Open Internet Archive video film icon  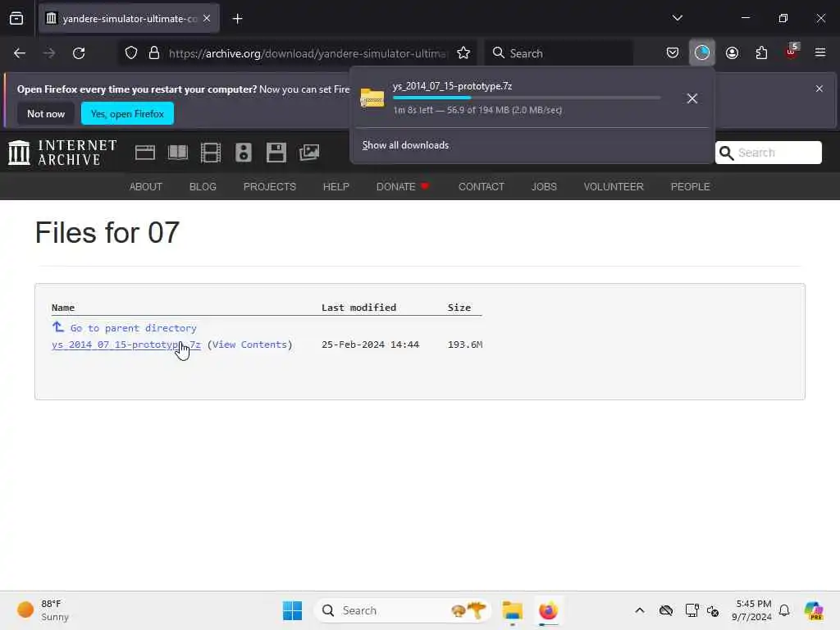211,153
